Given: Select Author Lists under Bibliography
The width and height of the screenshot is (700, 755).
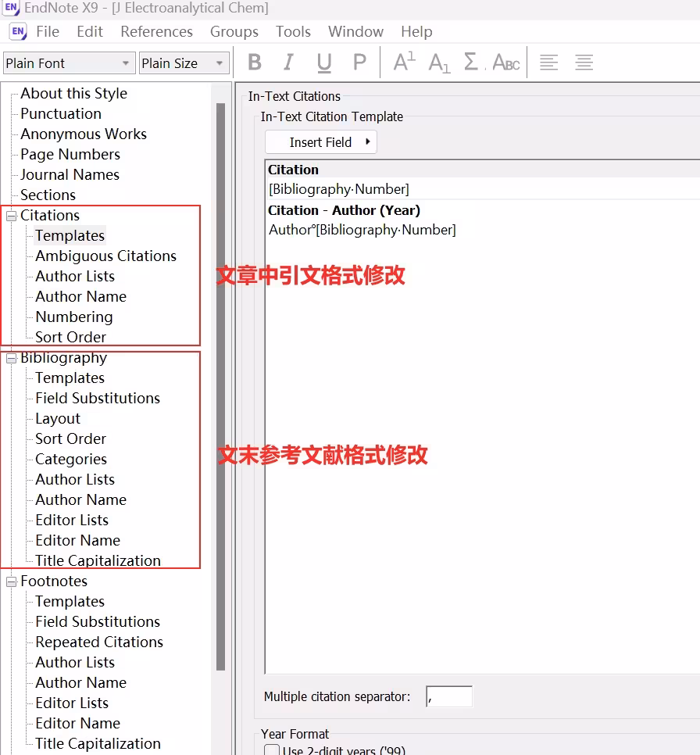Looking at the screenshot, I should pos(75,480).
